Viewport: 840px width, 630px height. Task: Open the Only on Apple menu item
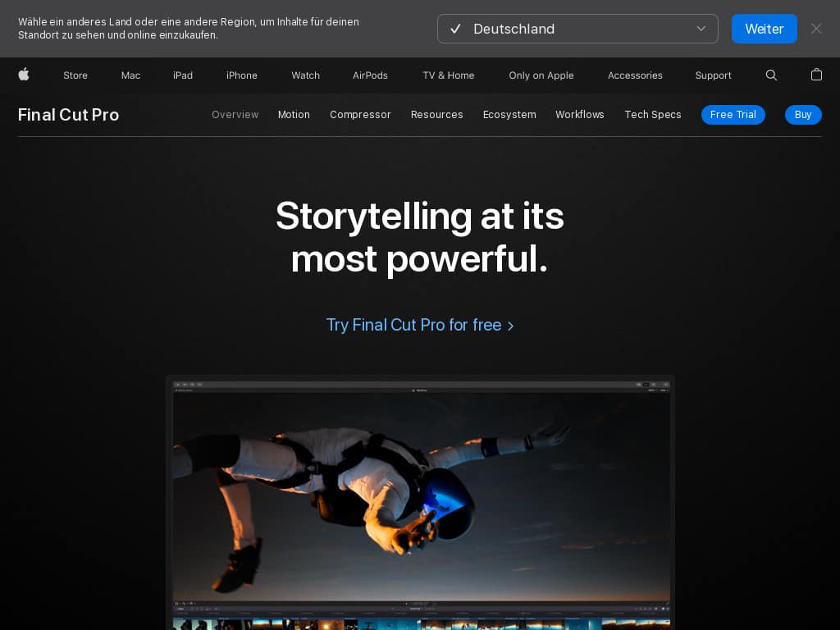click(x=541, y=75)
